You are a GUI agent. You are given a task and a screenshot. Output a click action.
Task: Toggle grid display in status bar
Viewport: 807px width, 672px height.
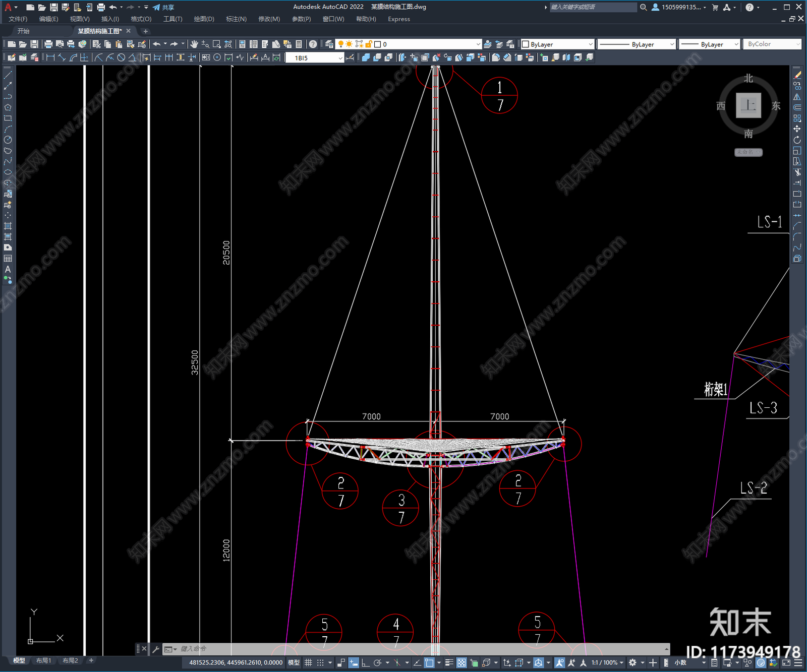click(x=308, y=662)
